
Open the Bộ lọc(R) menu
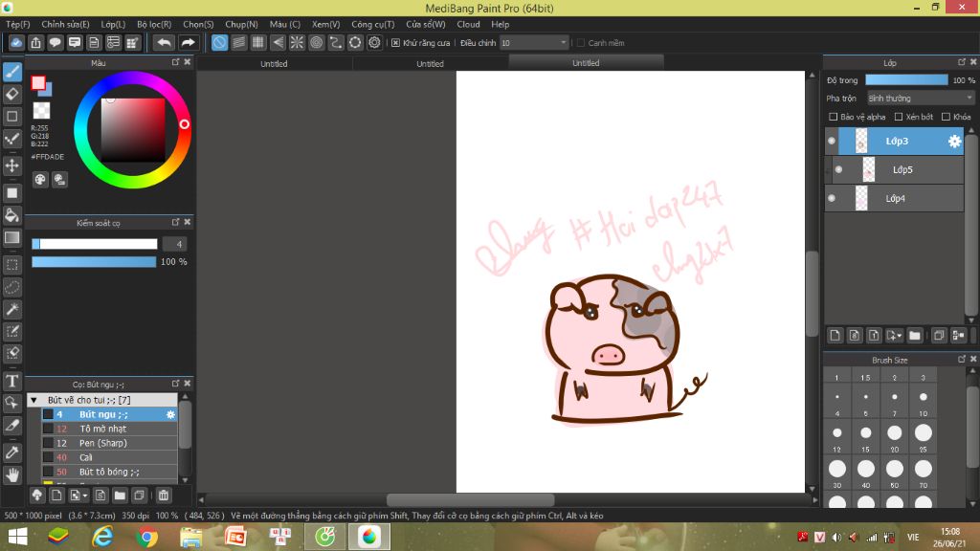click(154, 24)
